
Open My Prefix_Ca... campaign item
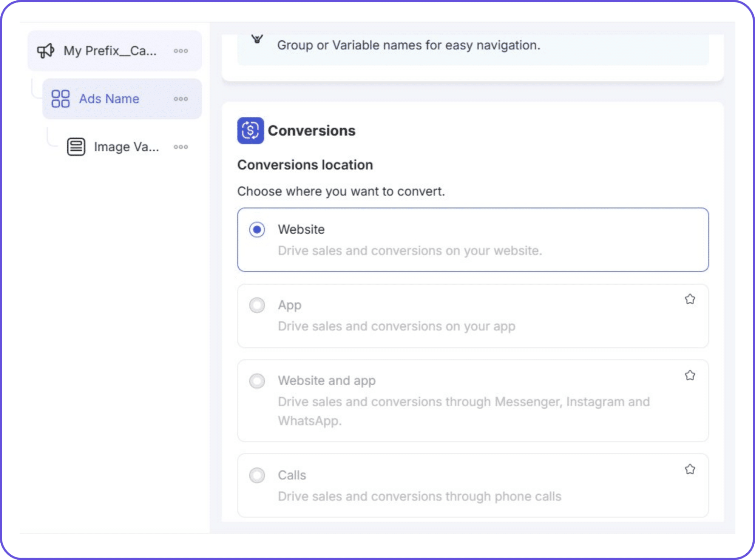pos(114,51)
